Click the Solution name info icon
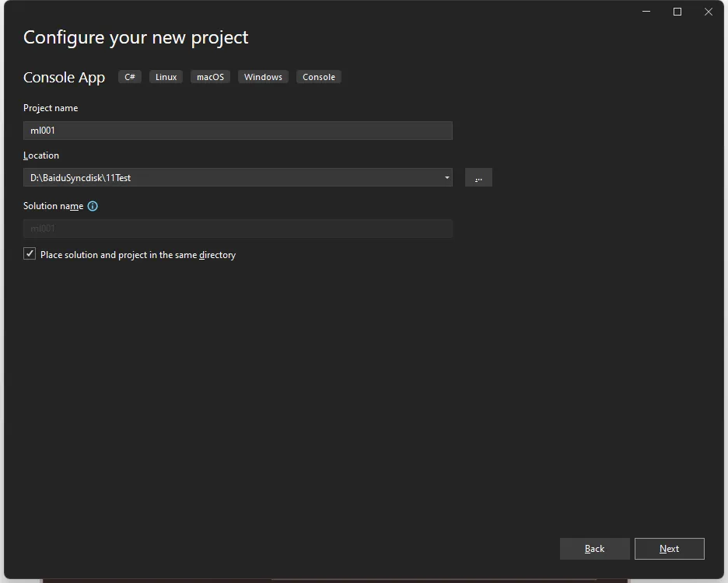The width and height of the screenshot is (728, 583). (x=93, y=206)
